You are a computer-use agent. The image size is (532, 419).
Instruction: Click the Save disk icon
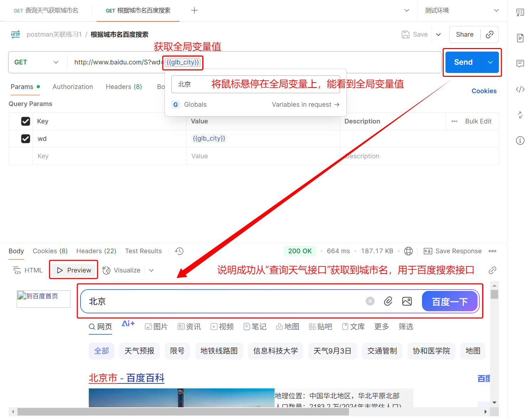click(405, 35)
